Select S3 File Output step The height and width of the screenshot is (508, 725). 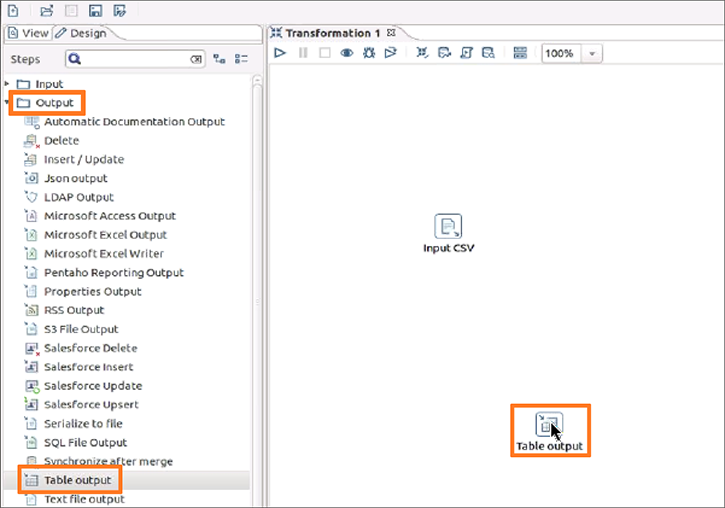click(71, 329)
